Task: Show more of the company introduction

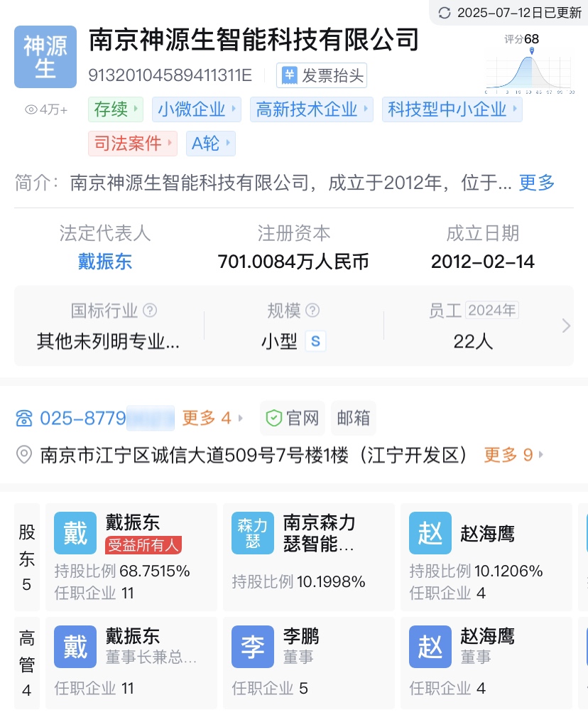Action: pos(537,183)
